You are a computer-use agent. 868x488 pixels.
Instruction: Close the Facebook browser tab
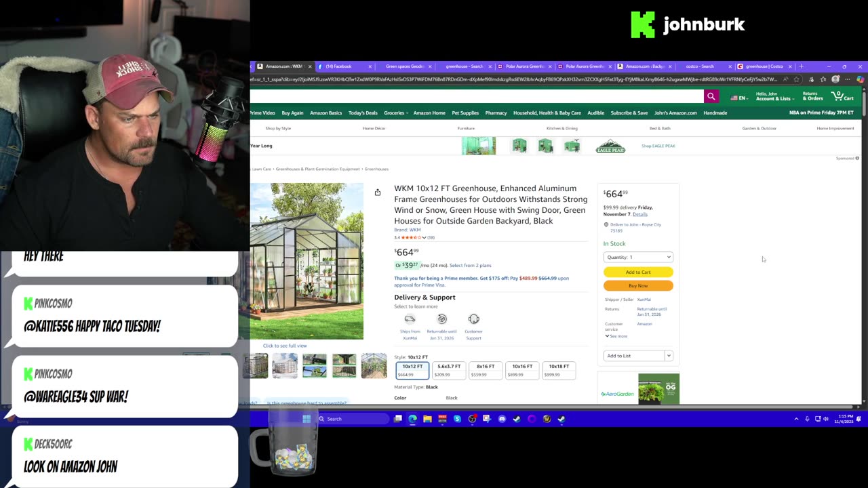click(370, 66)
